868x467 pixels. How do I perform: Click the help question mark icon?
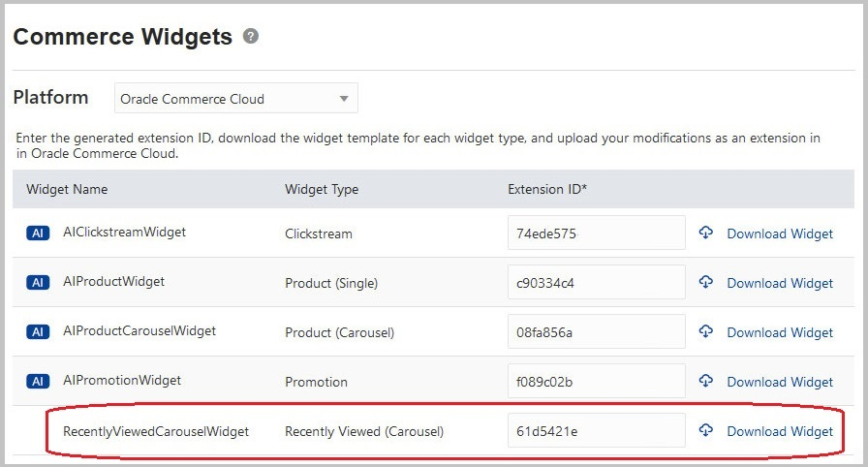pyautogui.click(x=251, y=37)
